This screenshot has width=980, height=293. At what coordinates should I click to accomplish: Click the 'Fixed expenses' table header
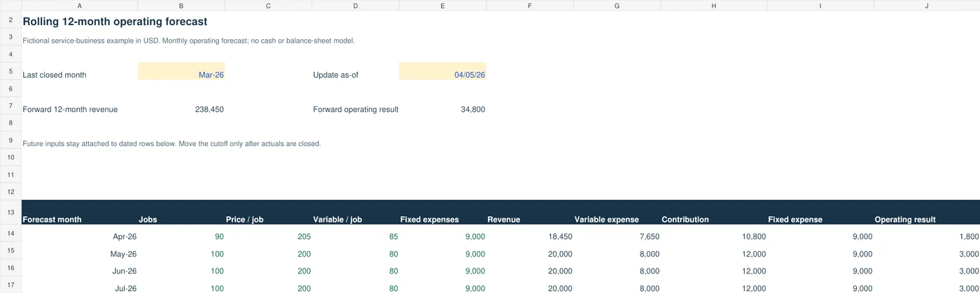429,220
